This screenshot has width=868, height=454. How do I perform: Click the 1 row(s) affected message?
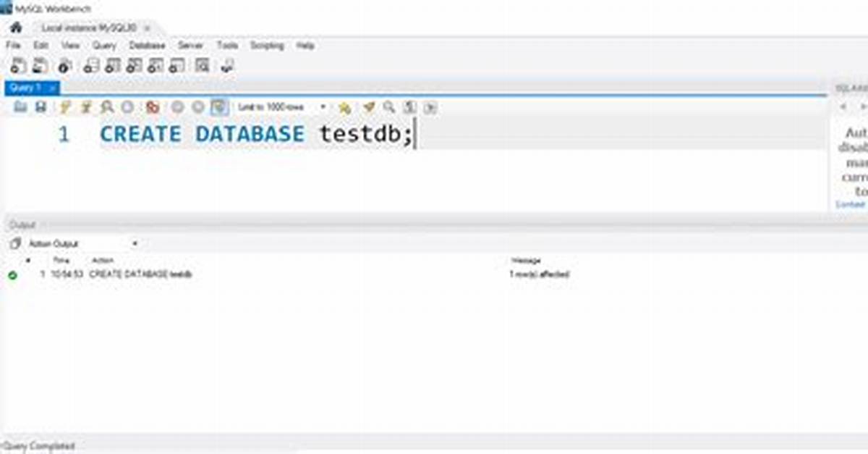(x=540, y=275)
